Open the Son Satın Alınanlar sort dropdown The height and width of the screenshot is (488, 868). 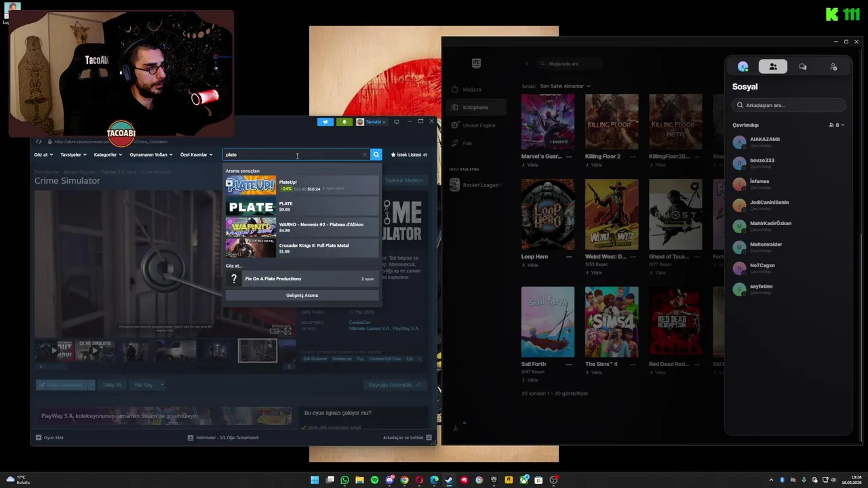click(566, 86)
